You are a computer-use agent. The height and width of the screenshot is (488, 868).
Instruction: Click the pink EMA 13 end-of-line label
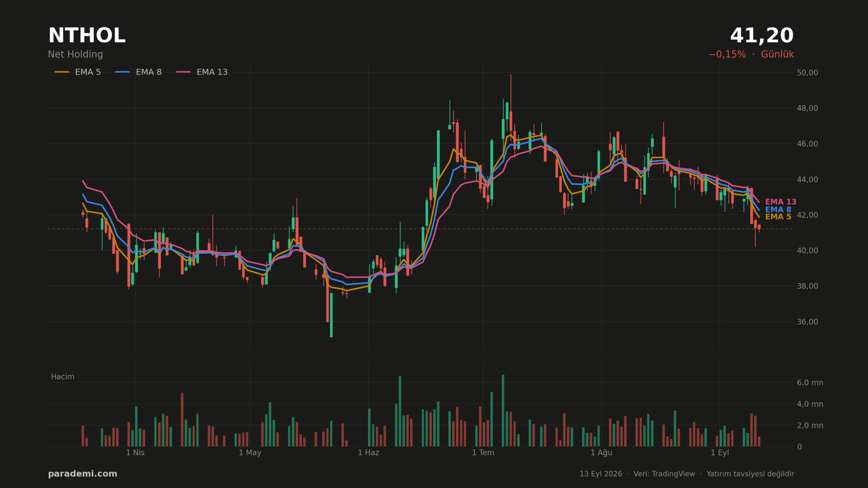point(781,202)
